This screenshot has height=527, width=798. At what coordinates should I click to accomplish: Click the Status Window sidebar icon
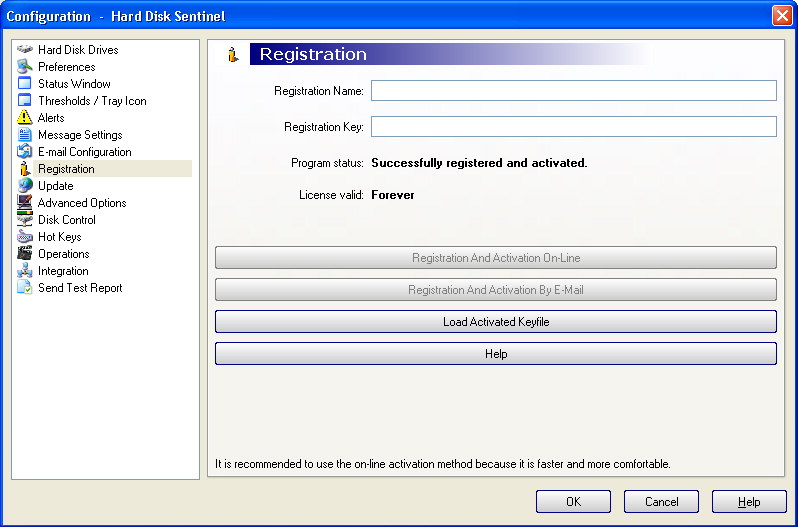(24, 83)
